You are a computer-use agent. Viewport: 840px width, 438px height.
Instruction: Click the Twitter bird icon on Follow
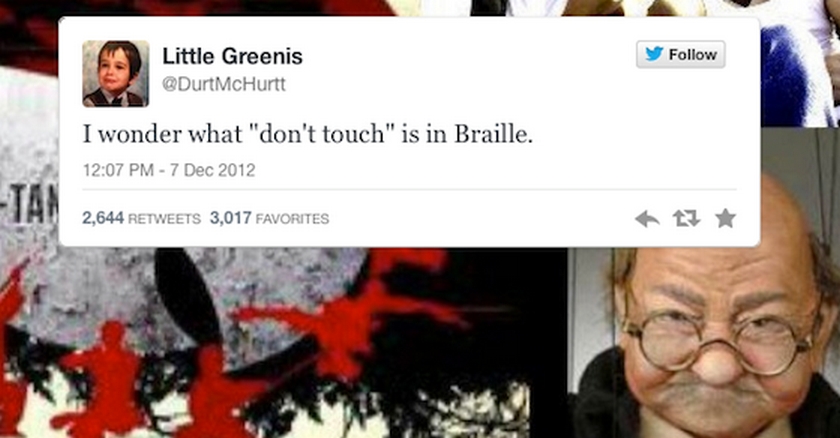coord(654,54)
